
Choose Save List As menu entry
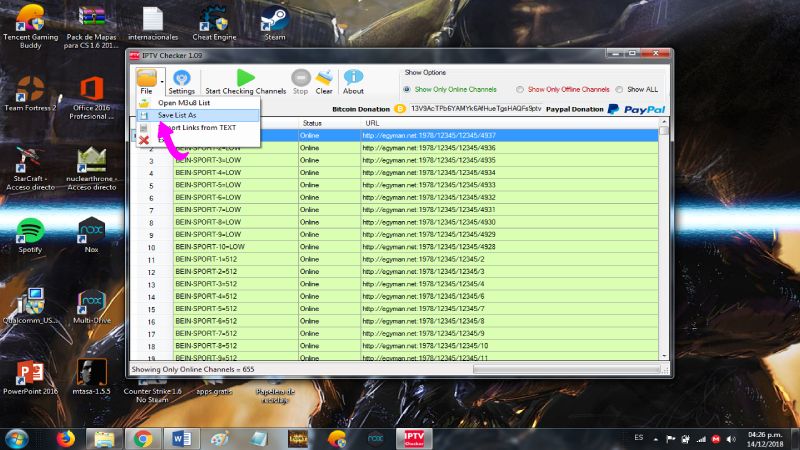(198, 115)
